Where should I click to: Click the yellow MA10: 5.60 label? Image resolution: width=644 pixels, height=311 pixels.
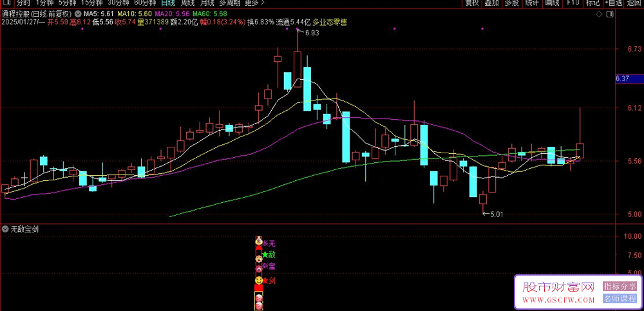(133, 14)
